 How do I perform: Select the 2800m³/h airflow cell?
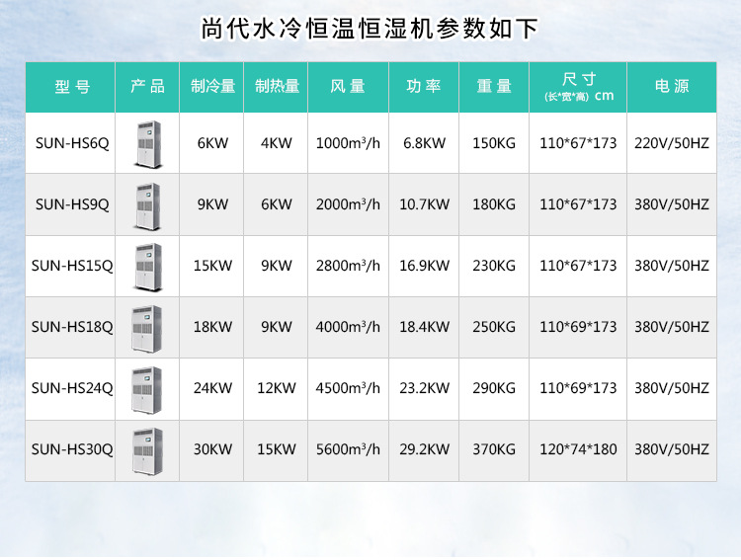349,266
